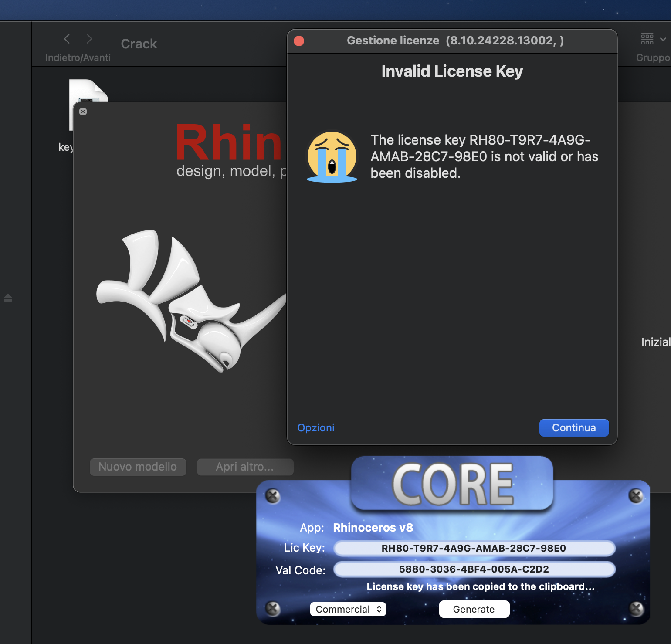Click the Gestione licenze window title
Viewport: 671px width, 644px height.
455,41
